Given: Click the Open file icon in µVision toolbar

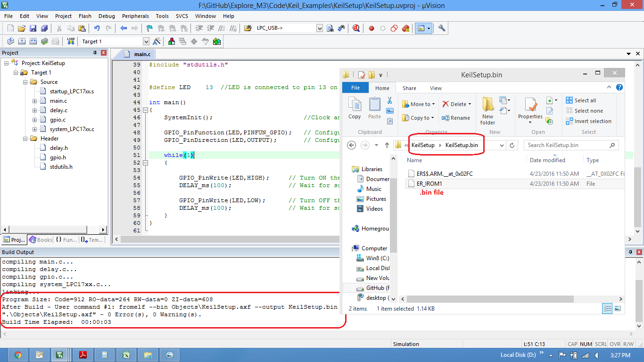Looking at the screenshot, I should pos(22,28).
